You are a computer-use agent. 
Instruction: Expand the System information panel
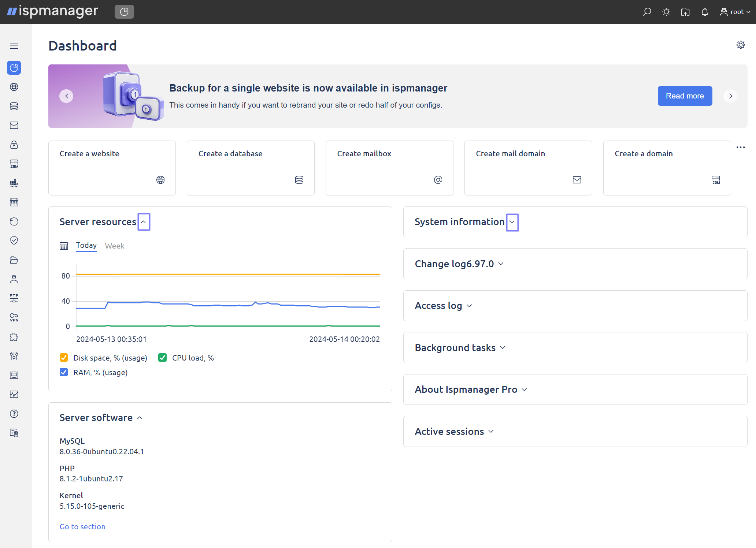(512, 222)
